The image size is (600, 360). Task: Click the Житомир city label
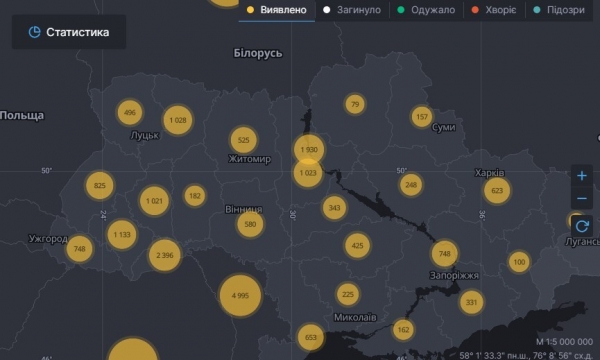(x=249, y=159)
